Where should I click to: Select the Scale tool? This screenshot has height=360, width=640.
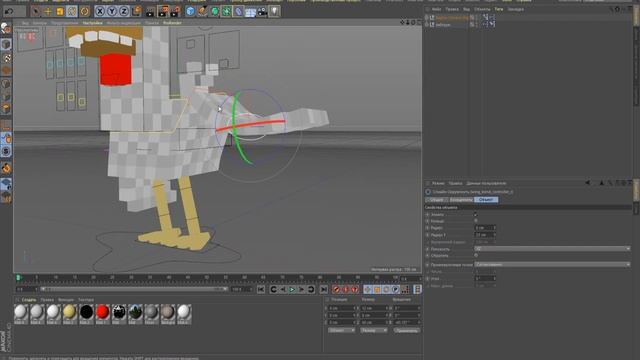60,11
